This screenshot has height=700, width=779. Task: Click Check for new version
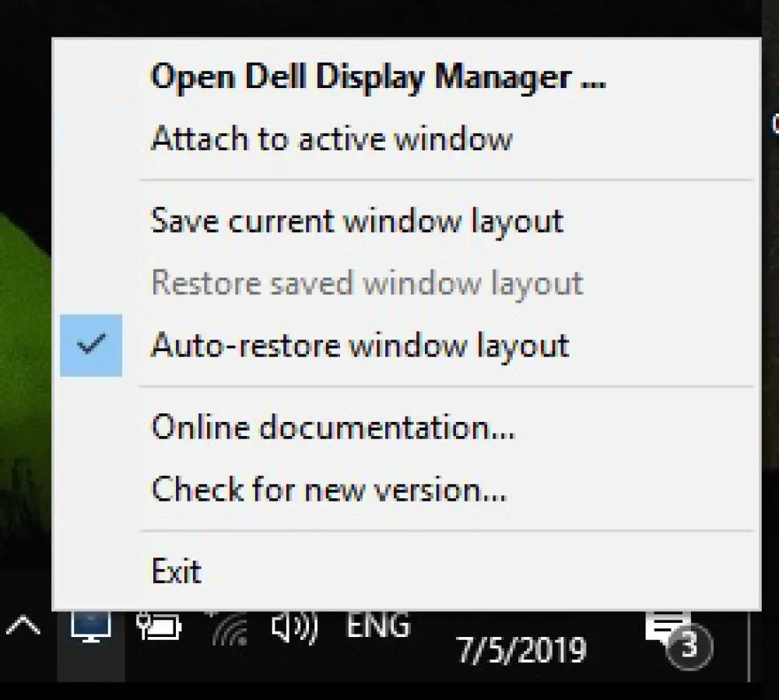click(x=328, y=489)
